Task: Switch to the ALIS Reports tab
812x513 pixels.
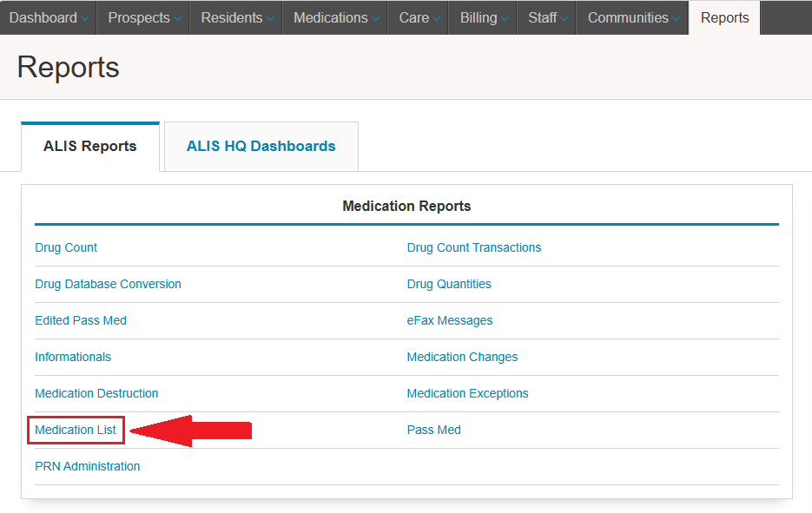Action: 90,147
